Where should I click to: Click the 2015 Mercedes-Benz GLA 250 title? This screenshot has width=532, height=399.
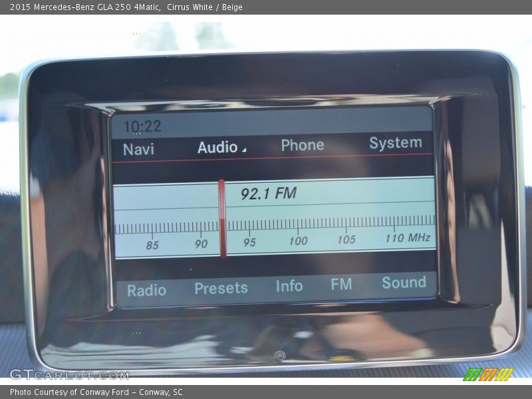[126, 7]
